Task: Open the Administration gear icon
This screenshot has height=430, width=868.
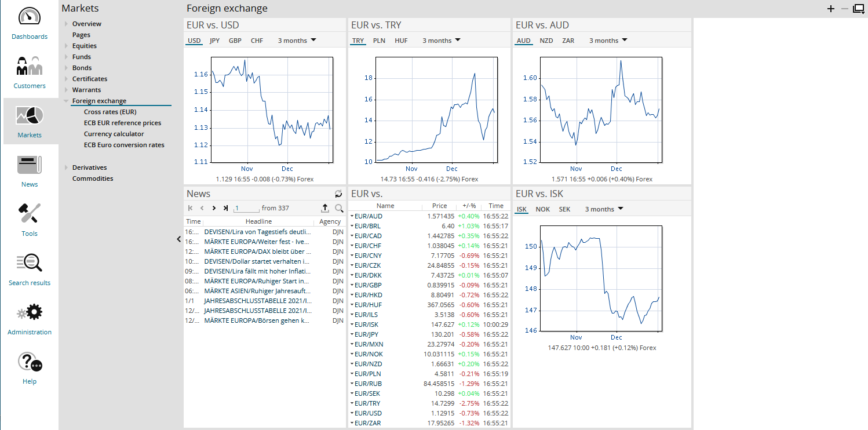Action: [30, 319]
